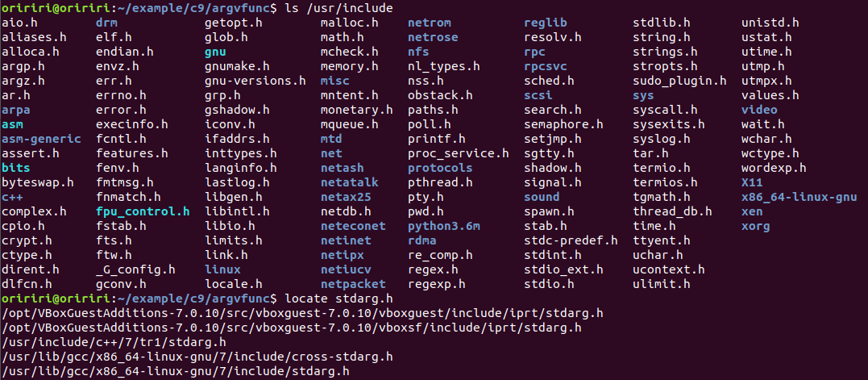Click the x86_64-linux-gnu directory entry
The height and width of the screenshot is (380, 868).
tap(799, 197)
